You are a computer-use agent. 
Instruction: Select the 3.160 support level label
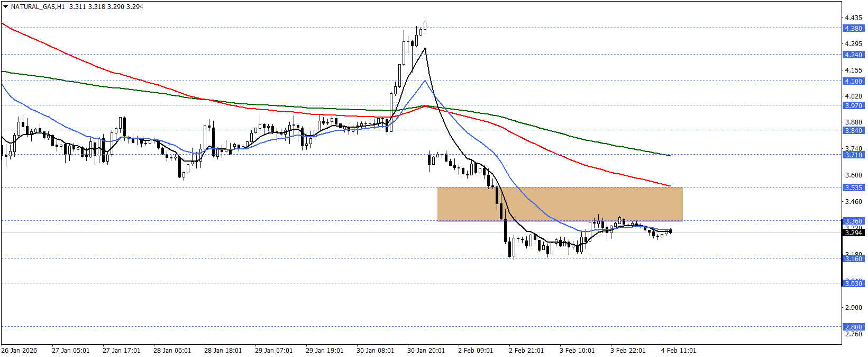(x=853, y=259)
